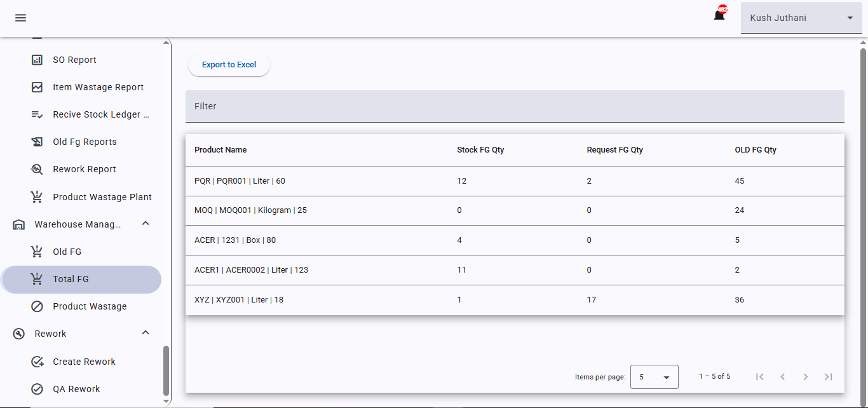The height and width of the screenshot is (408, 868).
Task: Collapse the Rework section chevron
Action: (146, 333)
